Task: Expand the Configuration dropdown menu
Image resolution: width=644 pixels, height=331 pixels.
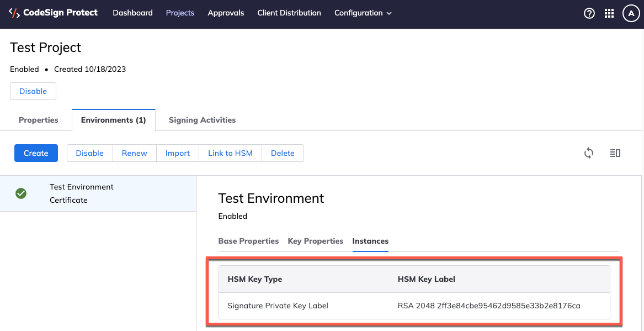Action: coord(363,13)
